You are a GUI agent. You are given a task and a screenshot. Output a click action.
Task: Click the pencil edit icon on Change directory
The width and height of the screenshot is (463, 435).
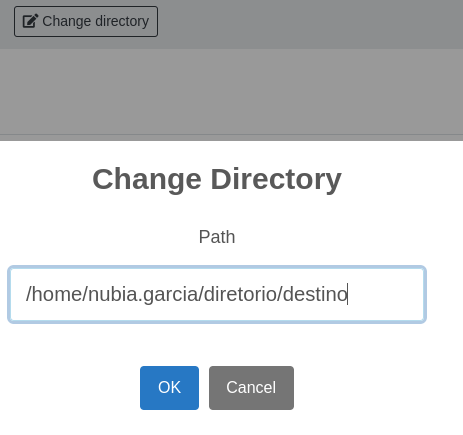tap(30, 21)
